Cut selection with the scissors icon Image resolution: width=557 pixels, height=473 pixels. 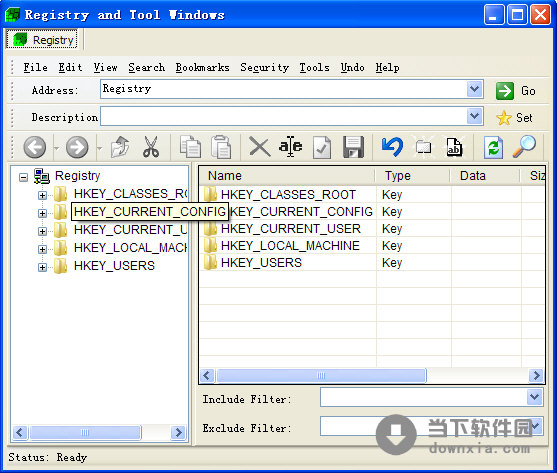pos(151,147)
